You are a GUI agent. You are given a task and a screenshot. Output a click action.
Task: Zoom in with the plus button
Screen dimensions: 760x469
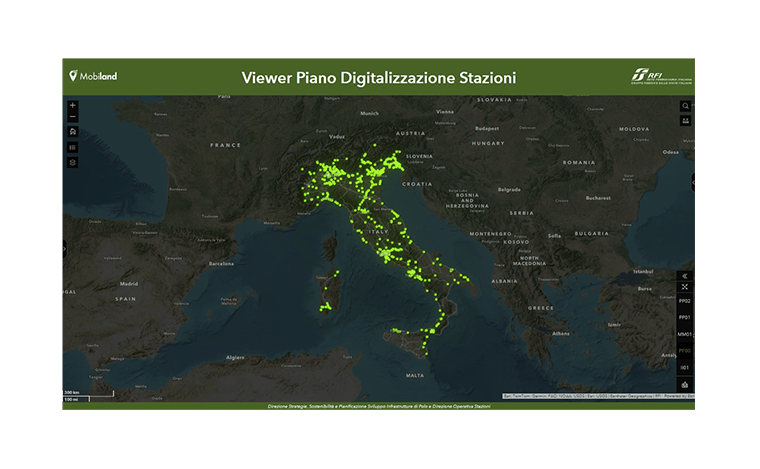pos(73,105)
